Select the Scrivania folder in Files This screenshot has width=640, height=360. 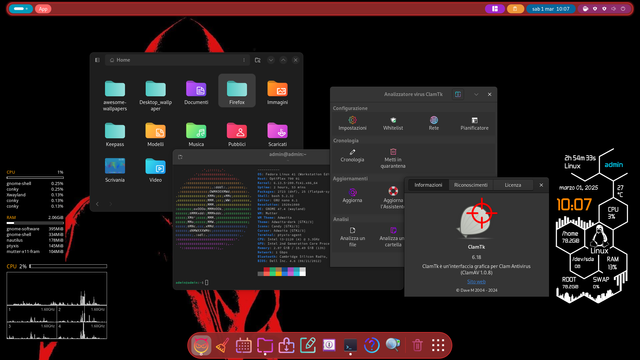click(115, 170)
